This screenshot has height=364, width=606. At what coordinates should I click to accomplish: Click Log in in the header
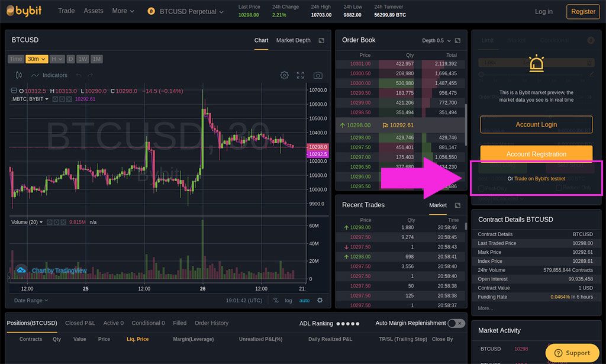click(x=543, y=12)
